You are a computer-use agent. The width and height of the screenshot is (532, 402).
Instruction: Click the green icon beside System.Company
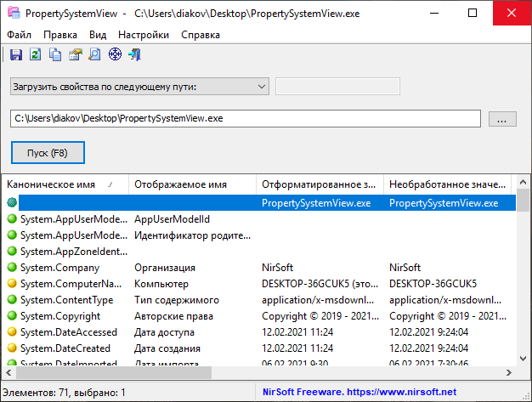coord(12,268)
